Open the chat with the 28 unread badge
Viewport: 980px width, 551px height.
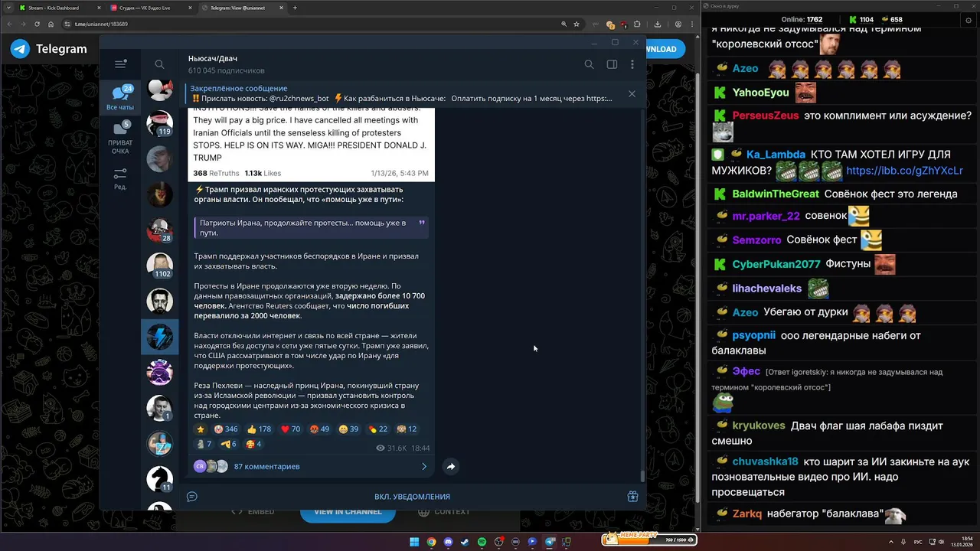tap(159, 229)
